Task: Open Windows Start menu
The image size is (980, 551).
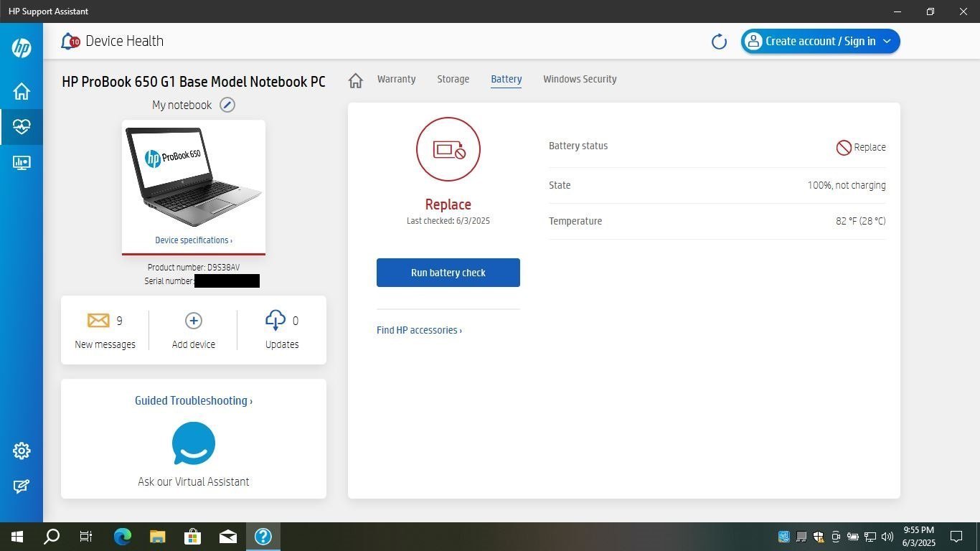Action: (x=17, y=537)
